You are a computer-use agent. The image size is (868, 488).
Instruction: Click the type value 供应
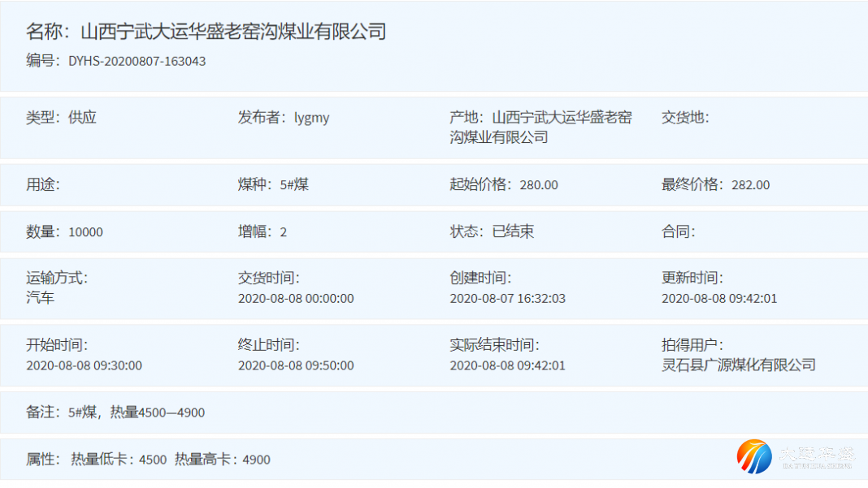point(82,118)
